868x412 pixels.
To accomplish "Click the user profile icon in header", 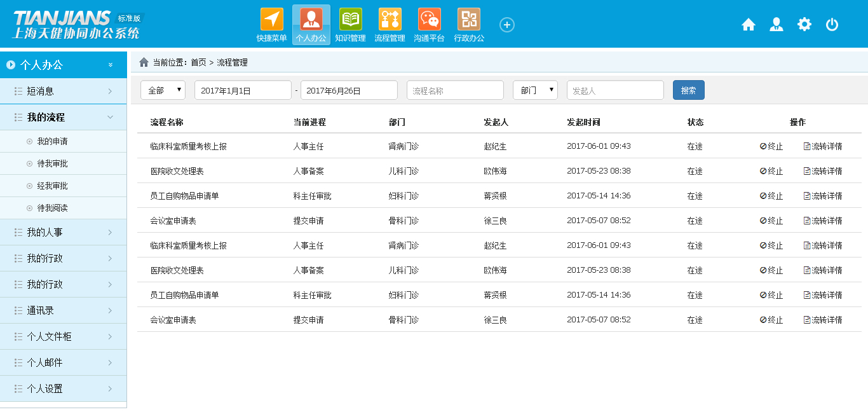I will pyautogui.click(x=776, y=25).
